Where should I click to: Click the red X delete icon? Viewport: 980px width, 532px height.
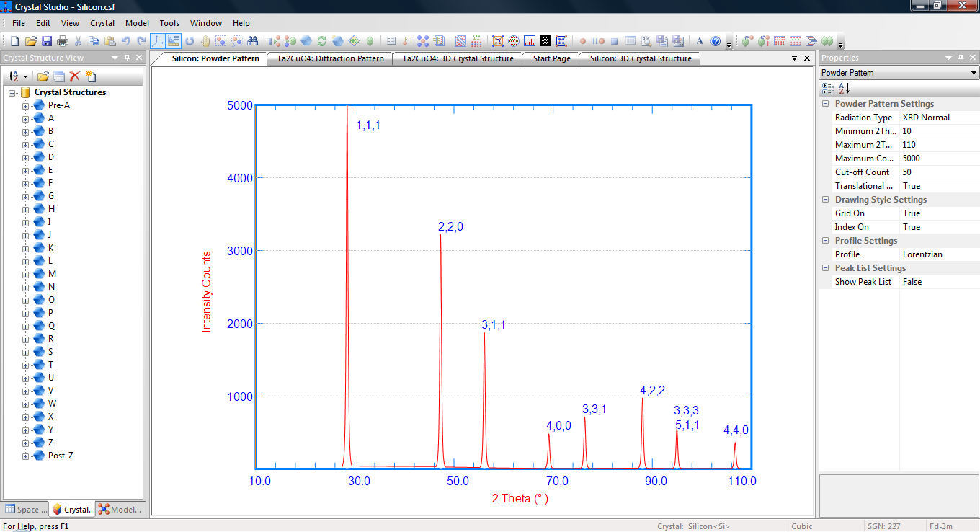tap(75, 76)
